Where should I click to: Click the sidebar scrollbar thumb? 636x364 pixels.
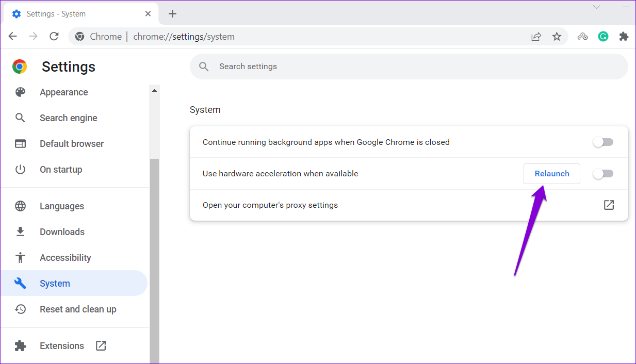pos(154,261)
